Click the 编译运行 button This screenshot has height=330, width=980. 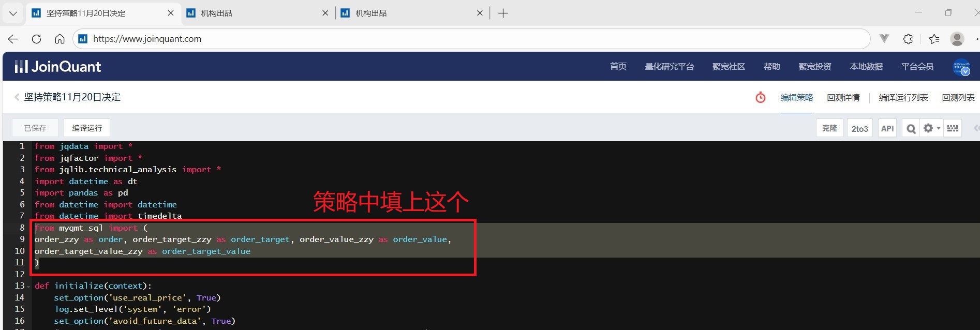[x=87, y=128]
